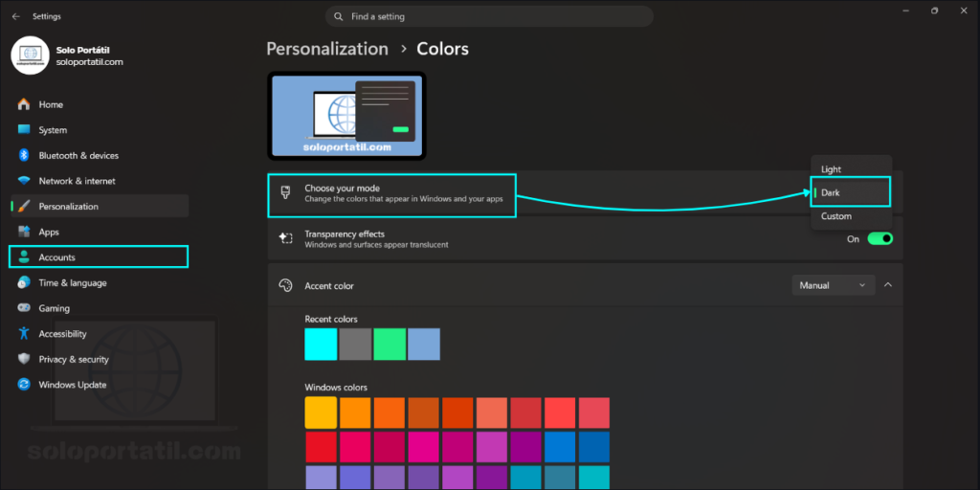This screenshot has height=490, width=980.
Task: Open Privacy & security settings
Action: coord(100,359)
